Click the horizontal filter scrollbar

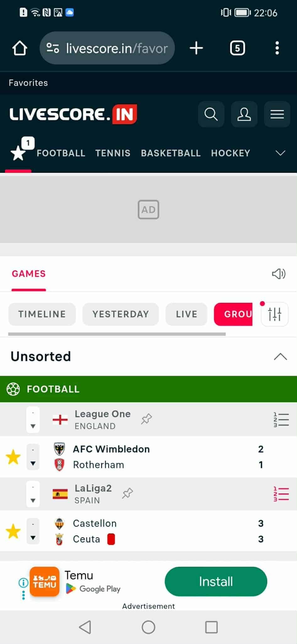(x=117, y=334)
